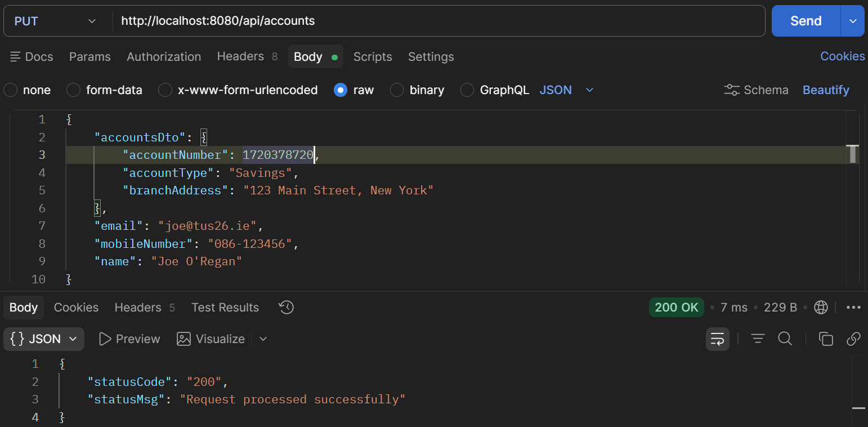
Task: Select the form-data radio button
Action: [x=74, y=90]
